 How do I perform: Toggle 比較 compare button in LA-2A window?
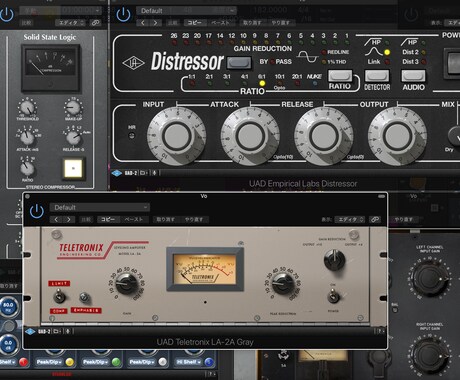(86, 219)
